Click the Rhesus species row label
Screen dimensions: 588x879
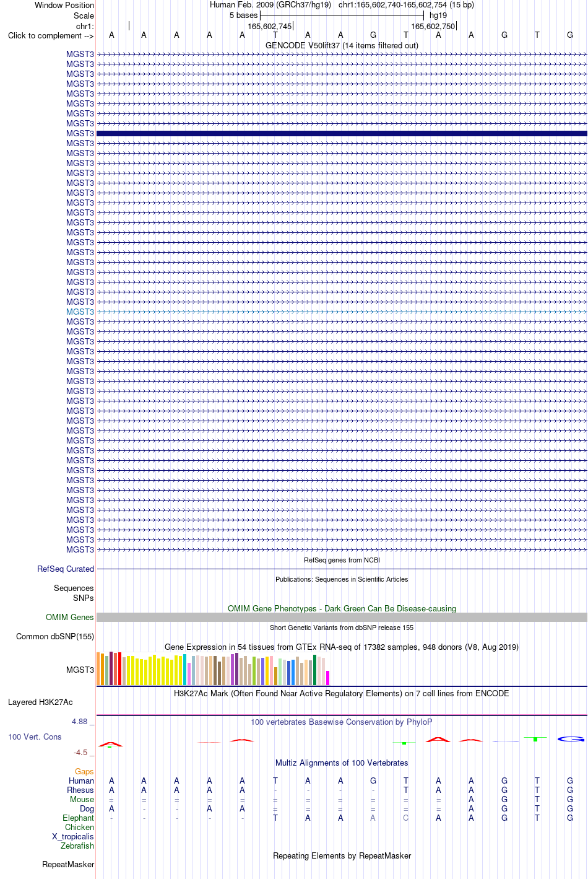click(x=80, y=790)
